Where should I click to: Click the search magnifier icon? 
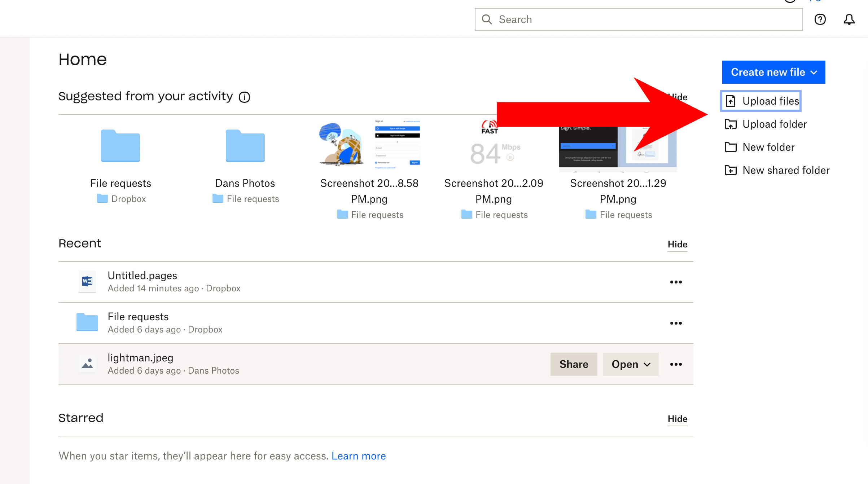click(487, 19)
